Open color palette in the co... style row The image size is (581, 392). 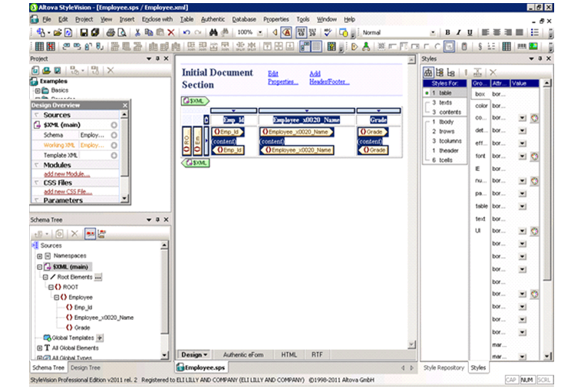pos(534,118)
